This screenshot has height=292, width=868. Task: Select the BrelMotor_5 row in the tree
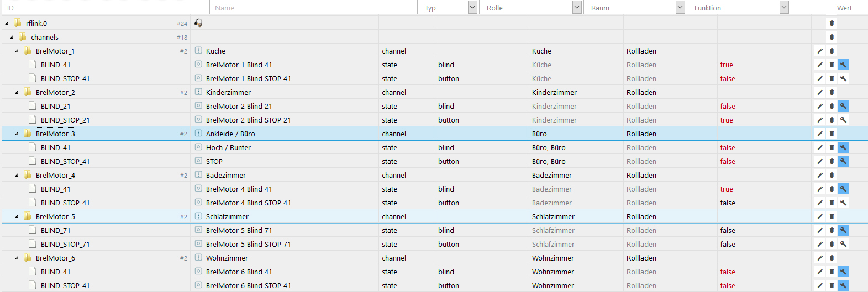click(55, 216)
